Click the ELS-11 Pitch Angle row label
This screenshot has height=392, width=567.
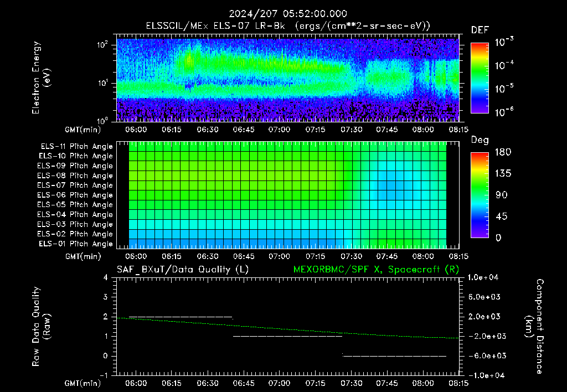(x=76, y=147)
